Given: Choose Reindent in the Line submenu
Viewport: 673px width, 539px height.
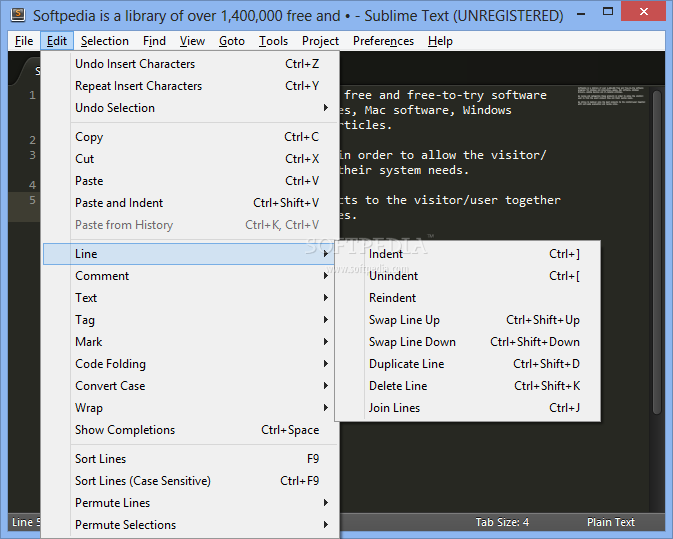Looking at the screenshot, I should [468, 298].
